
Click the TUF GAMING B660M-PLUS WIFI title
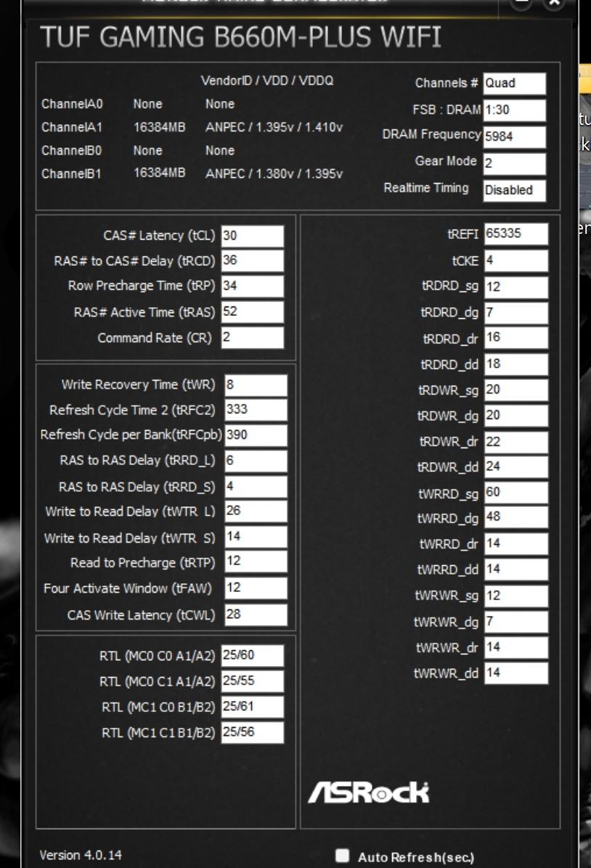tap(241, 38)
